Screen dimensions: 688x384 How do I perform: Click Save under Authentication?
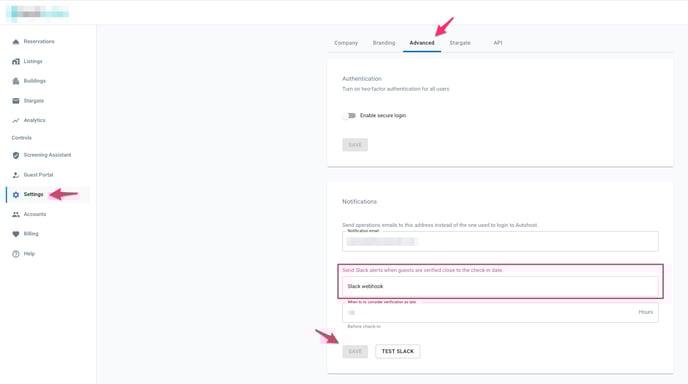pyautogui.click(x=355, y=145)
